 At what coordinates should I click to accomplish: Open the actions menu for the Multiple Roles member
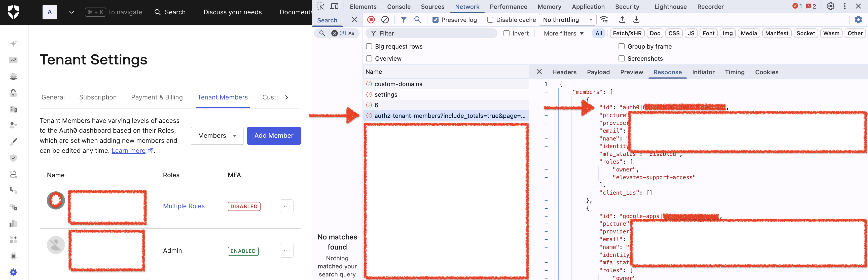click(x=287, y=206)
